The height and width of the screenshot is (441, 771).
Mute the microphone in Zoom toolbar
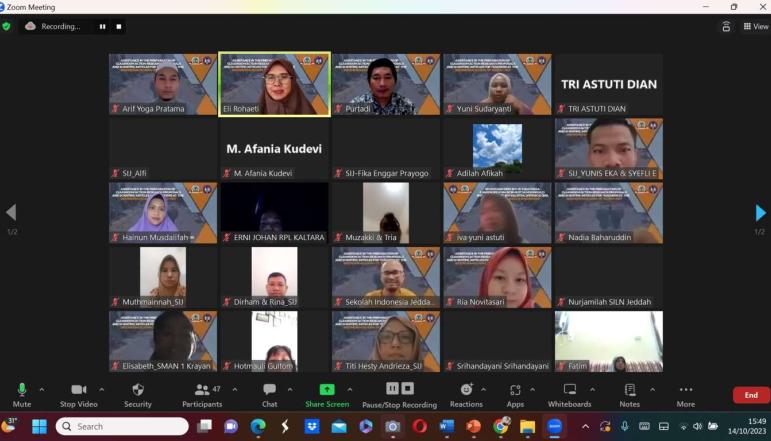pyautogui.click(x=21, y=390)
